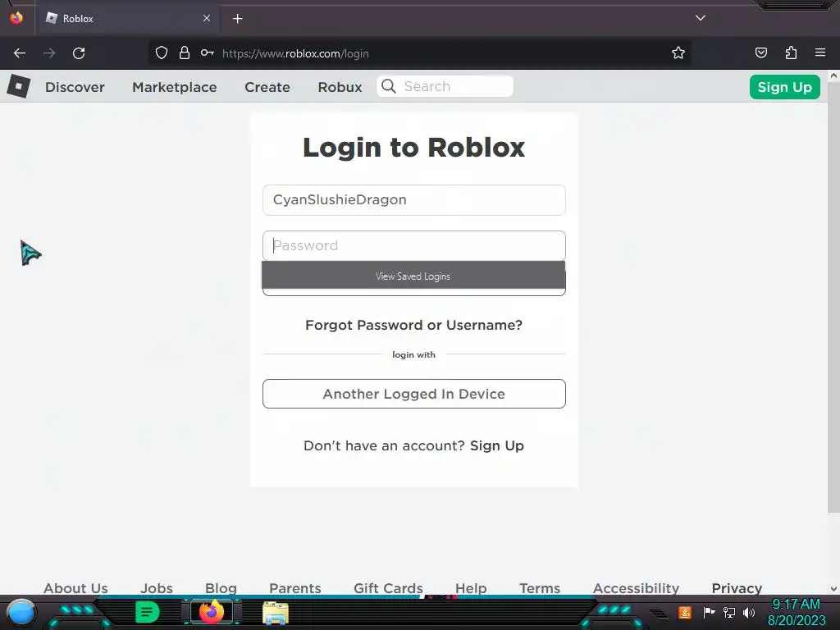Open the Blog footer link

click(x=221, y=587)
